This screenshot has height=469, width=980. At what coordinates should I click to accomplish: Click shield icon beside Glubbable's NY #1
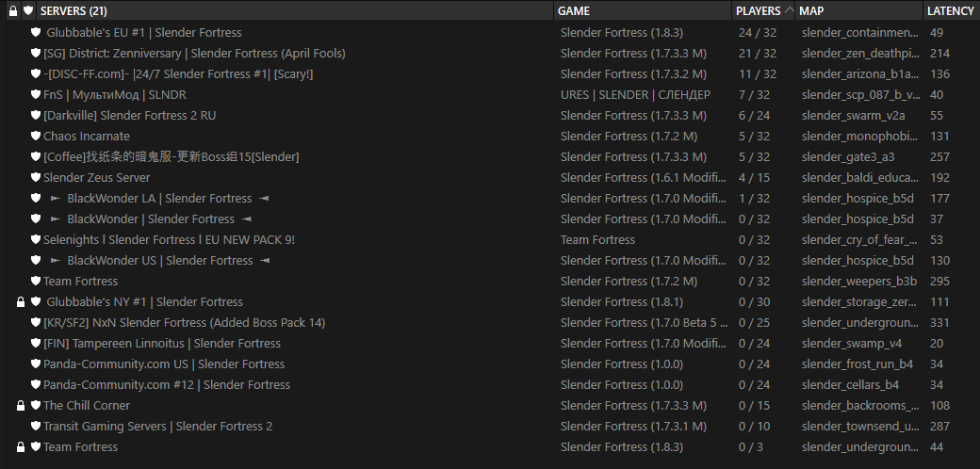(x=36, y=301)
